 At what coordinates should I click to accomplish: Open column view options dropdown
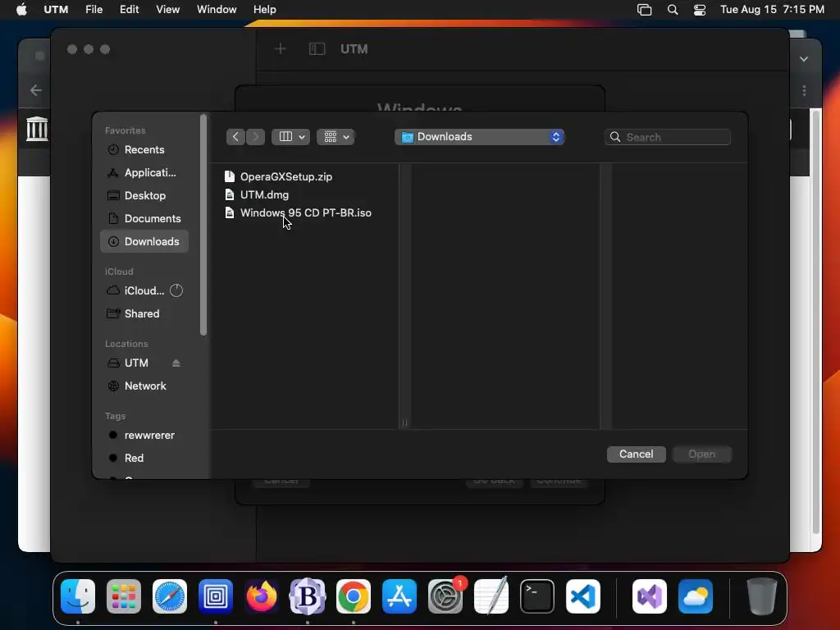291,137
